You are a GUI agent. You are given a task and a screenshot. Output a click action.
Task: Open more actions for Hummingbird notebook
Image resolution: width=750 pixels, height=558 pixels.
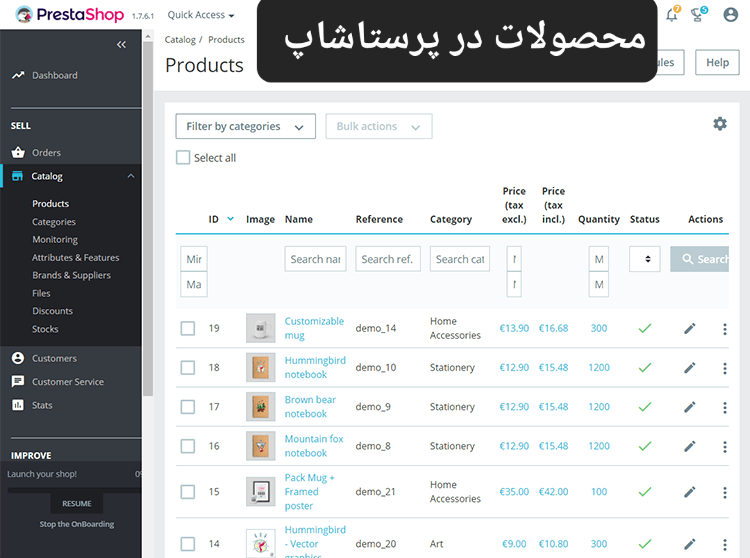coord(725,368)
